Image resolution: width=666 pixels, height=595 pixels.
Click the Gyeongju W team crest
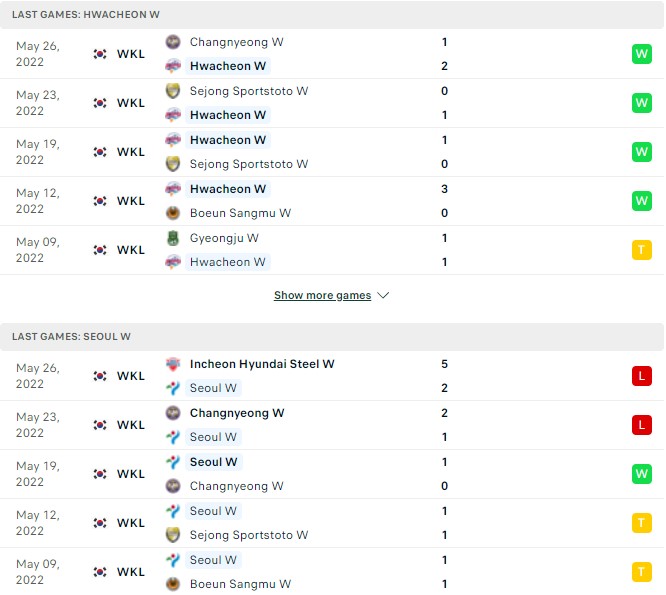pyautogui.click(x=173, y=238)
